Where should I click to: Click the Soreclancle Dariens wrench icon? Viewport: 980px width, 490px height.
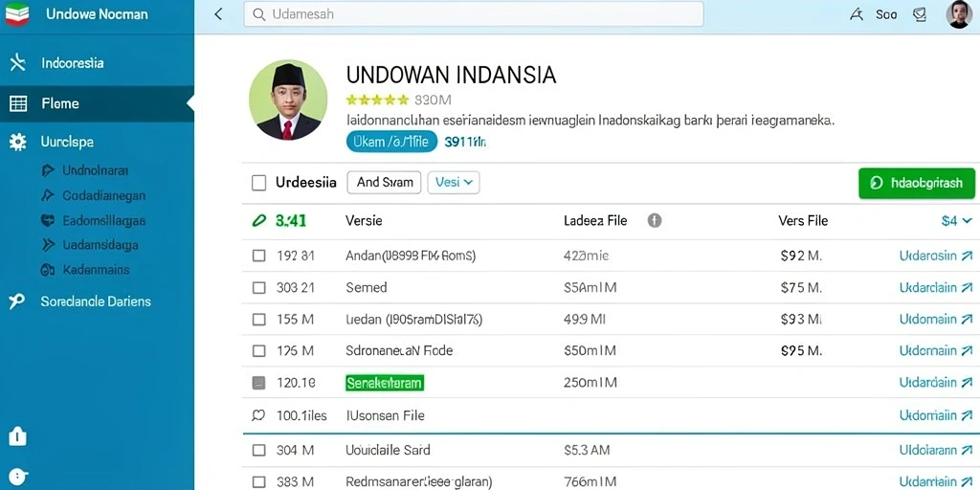tap(17, 301)
